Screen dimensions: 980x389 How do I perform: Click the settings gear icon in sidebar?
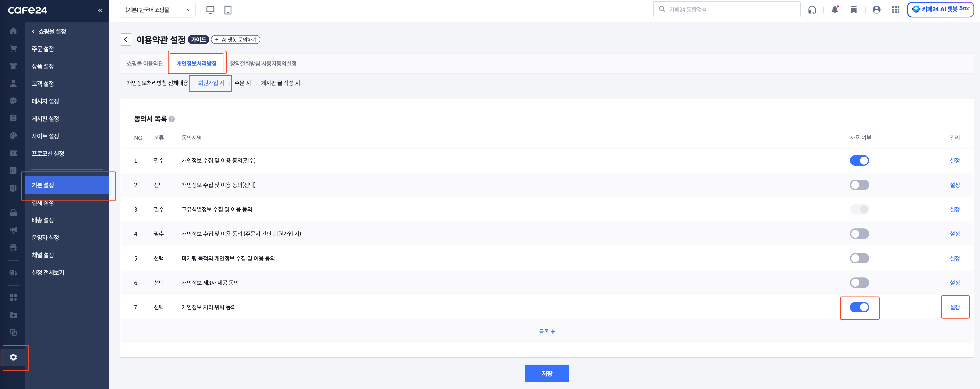tap(13, 357)
